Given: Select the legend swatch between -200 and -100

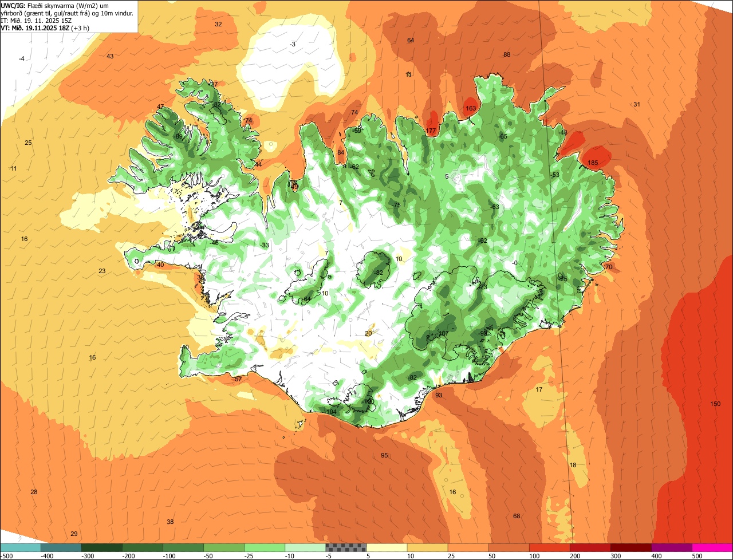Looking at the screenshot, I should pos(142,547).
